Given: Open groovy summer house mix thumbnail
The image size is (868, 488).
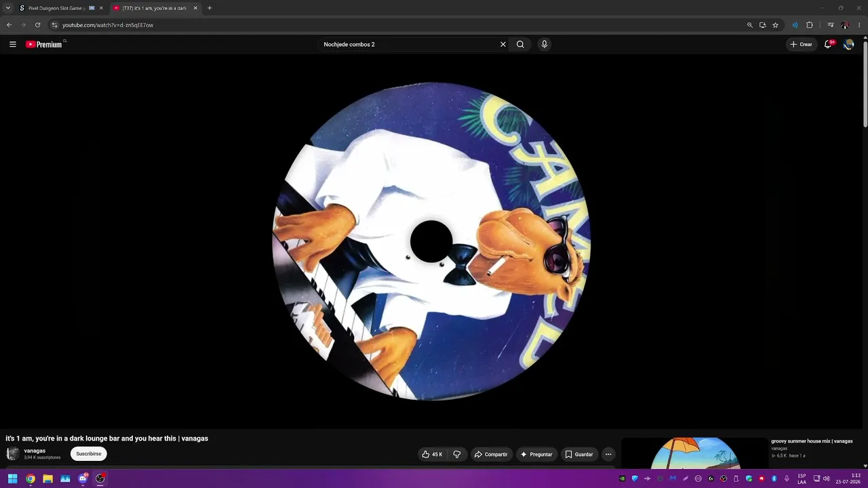Looking at the screenshot, I should (694, 453).
